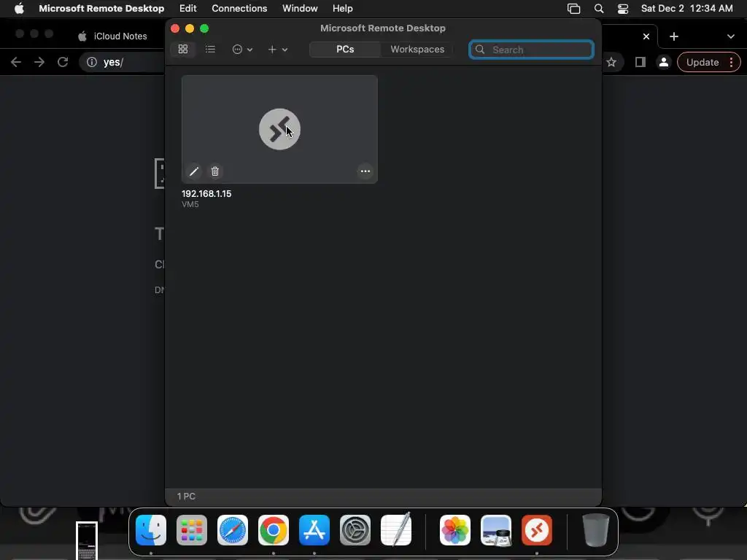
Task: Open the Connections menu
Action: point(239,9)
